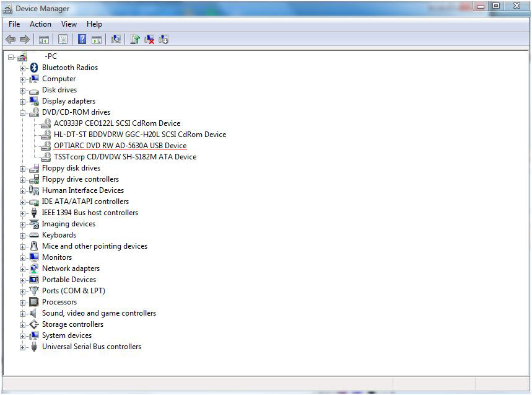Click the Uninstall device toolbar icon
Image resolution: width=532 pixels, height=395 pixels.
(149, 39)
